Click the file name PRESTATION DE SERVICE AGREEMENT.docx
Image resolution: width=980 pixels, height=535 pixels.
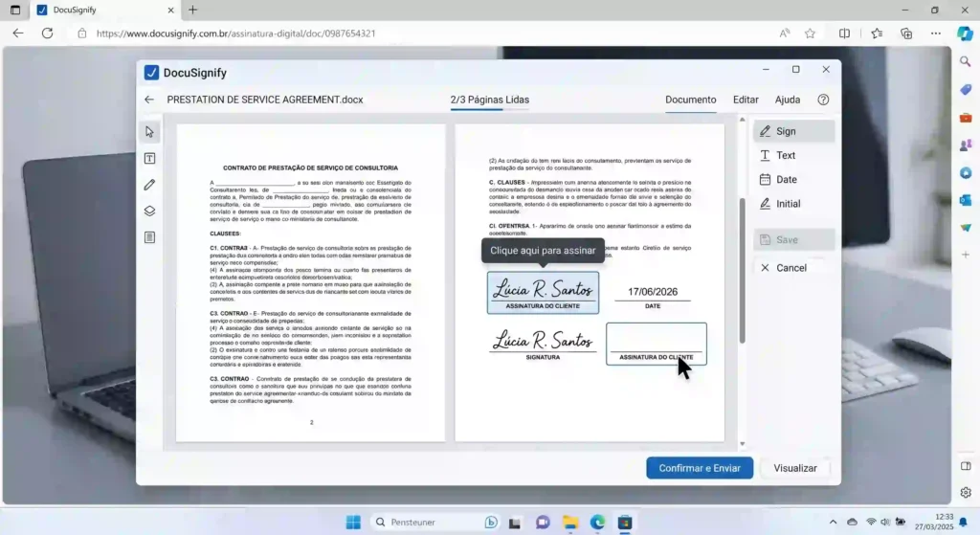point(265,100)
